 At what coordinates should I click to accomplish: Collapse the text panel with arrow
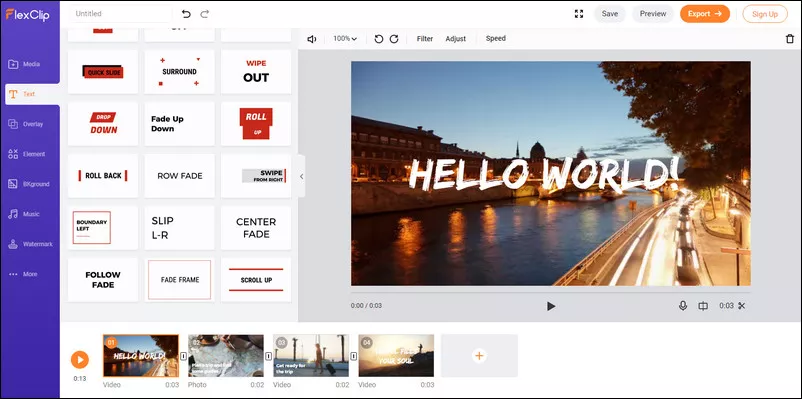pos(301,176)
